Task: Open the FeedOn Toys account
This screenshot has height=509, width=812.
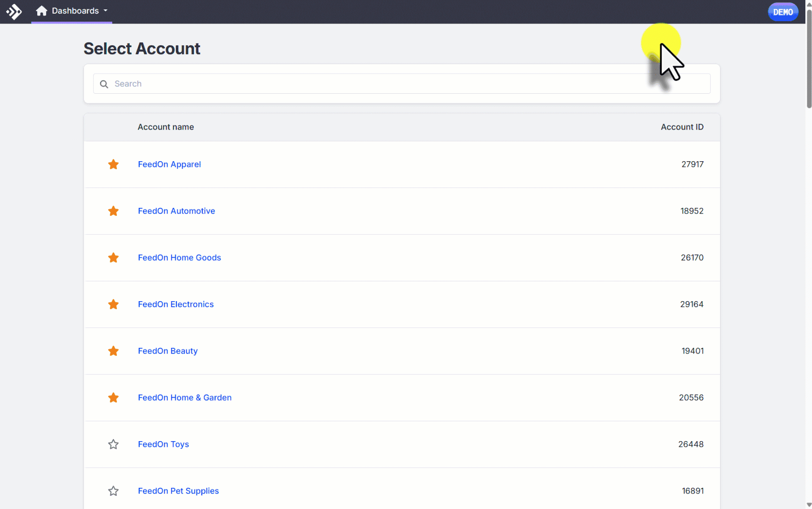Action: point(163,444)
